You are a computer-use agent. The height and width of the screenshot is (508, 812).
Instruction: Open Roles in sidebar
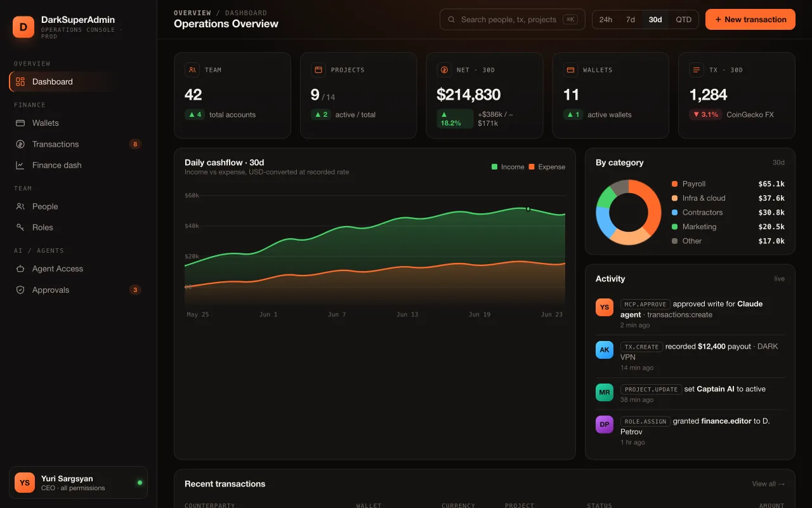click(78, 227)
